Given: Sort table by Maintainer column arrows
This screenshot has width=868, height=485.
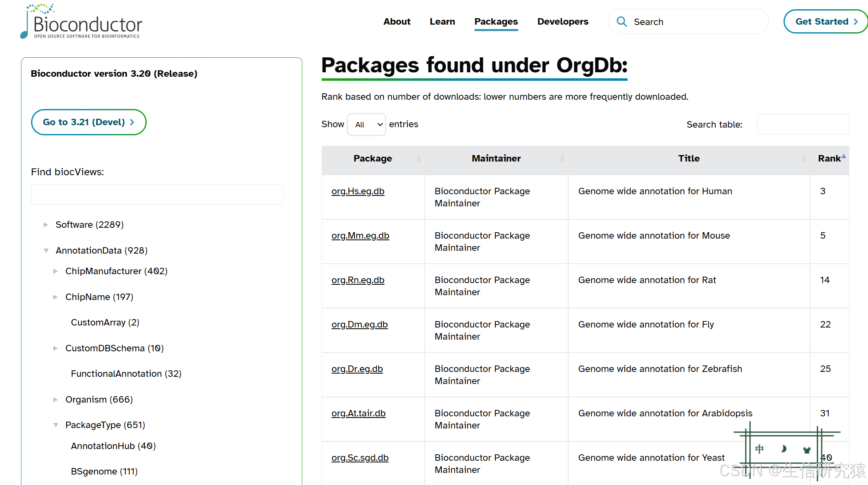Looking at the screenshot, I should (562, 159).
